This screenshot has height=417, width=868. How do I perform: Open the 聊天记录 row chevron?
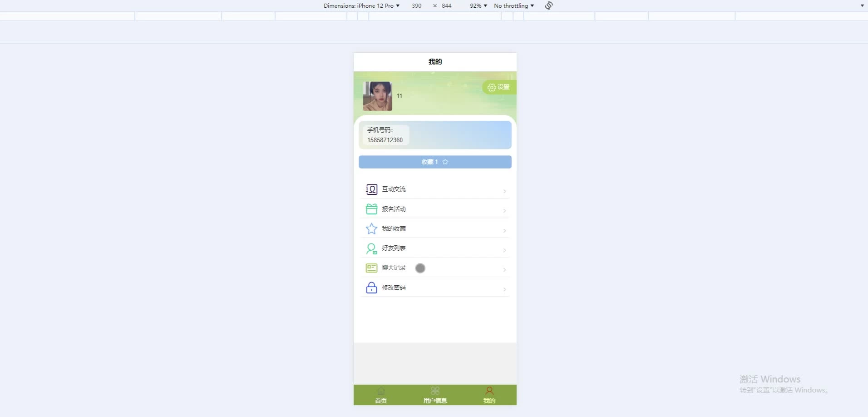[505, 270]
